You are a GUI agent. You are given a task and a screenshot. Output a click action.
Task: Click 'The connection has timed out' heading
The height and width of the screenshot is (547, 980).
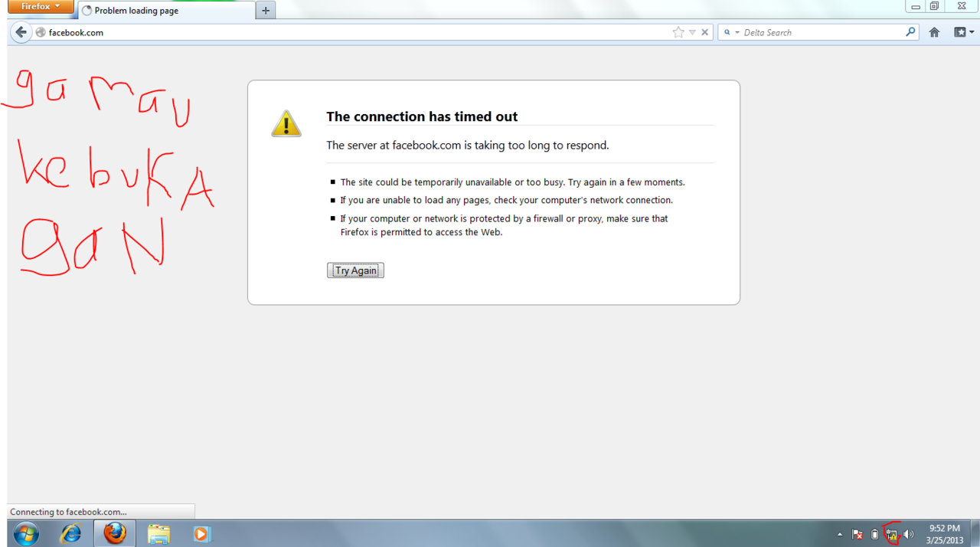coord(422,116)
